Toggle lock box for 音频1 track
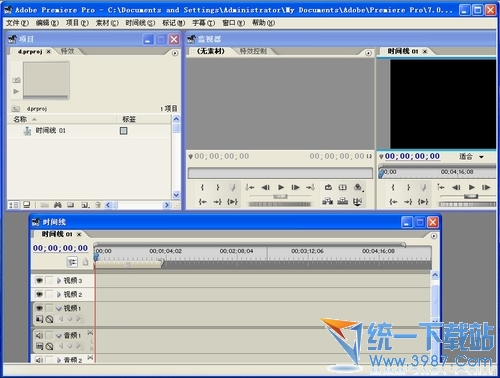The image size is (500, 378). click(49, 335)
